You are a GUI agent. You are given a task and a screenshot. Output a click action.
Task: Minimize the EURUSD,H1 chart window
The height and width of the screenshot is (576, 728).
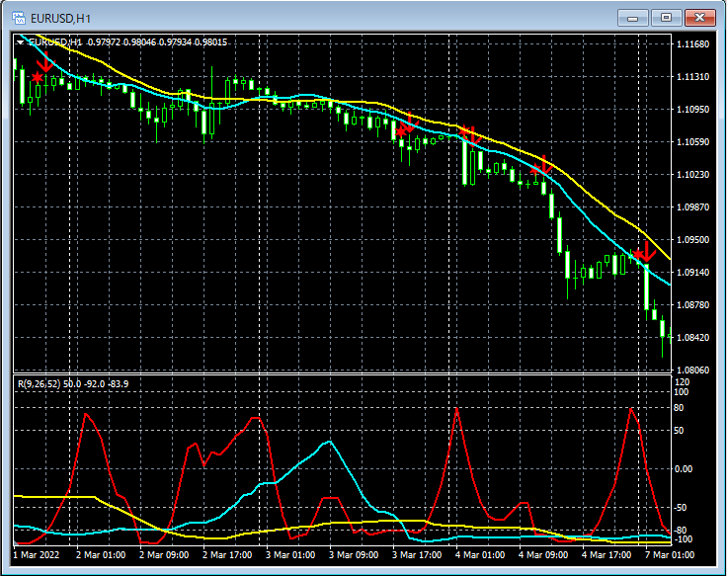click(x=632, y=18)
